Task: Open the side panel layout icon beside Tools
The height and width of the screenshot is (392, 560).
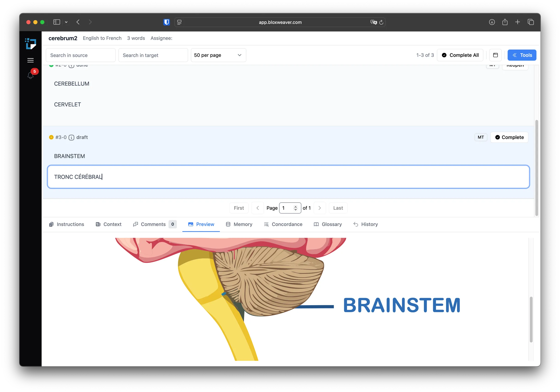Action: [495, 55]
